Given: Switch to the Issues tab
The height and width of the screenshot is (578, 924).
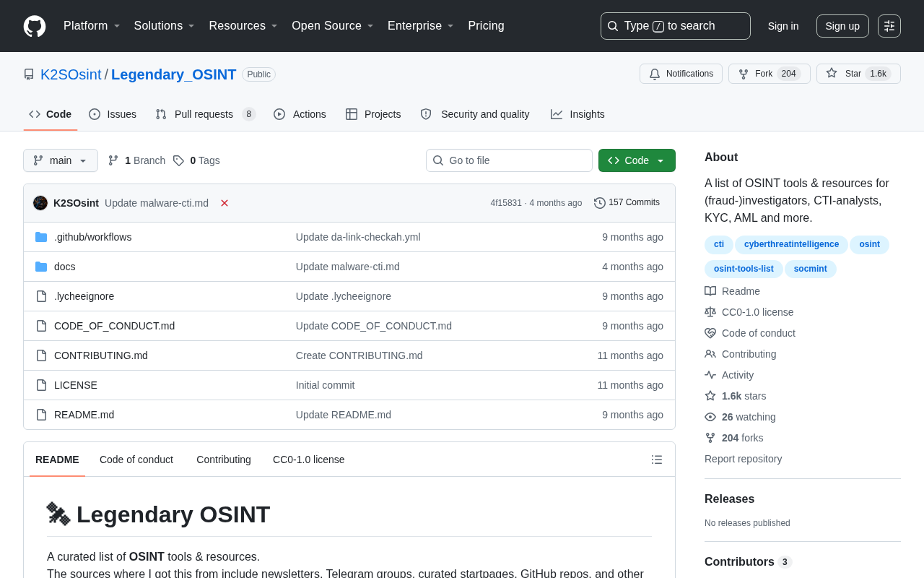Looking at the screenshot, I should [113, 114].
